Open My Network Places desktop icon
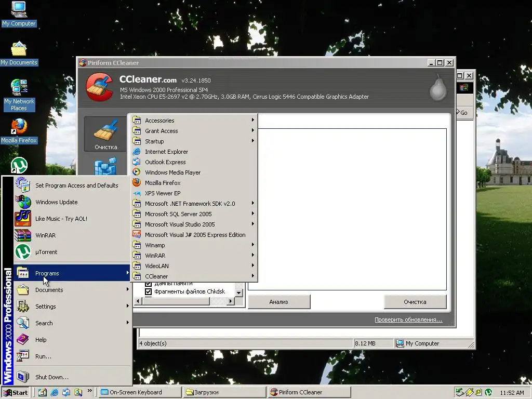 point(19,96)
